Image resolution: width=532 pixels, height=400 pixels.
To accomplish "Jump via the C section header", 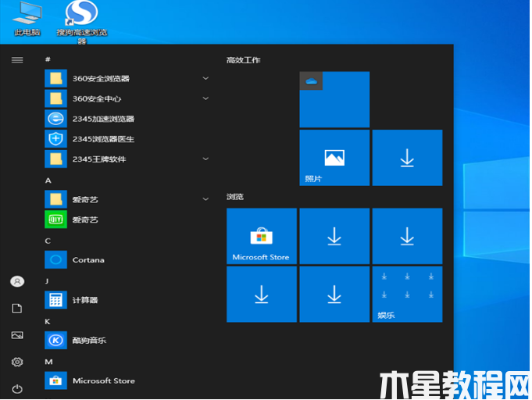I will (48, 241).
